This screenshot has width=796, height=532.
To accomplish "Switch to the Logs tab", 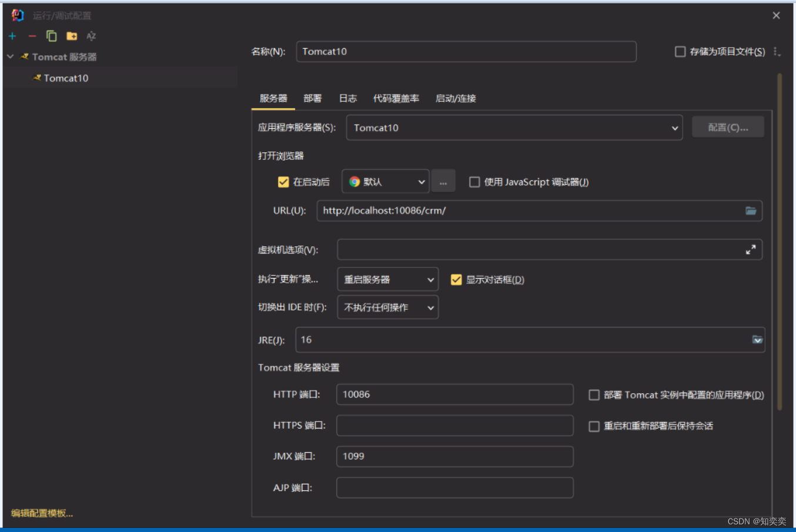I will pyautogui.click(x=348, y=98).
